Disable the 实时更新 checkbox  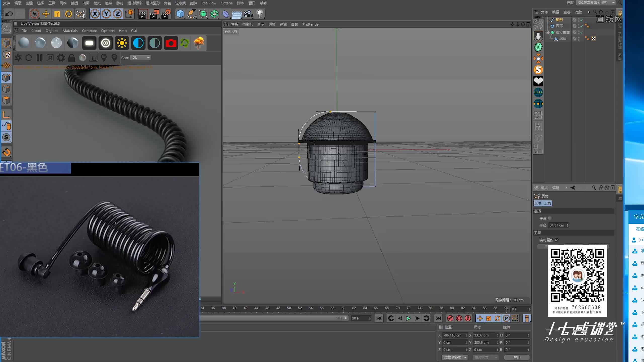click(x=557, y=240)
